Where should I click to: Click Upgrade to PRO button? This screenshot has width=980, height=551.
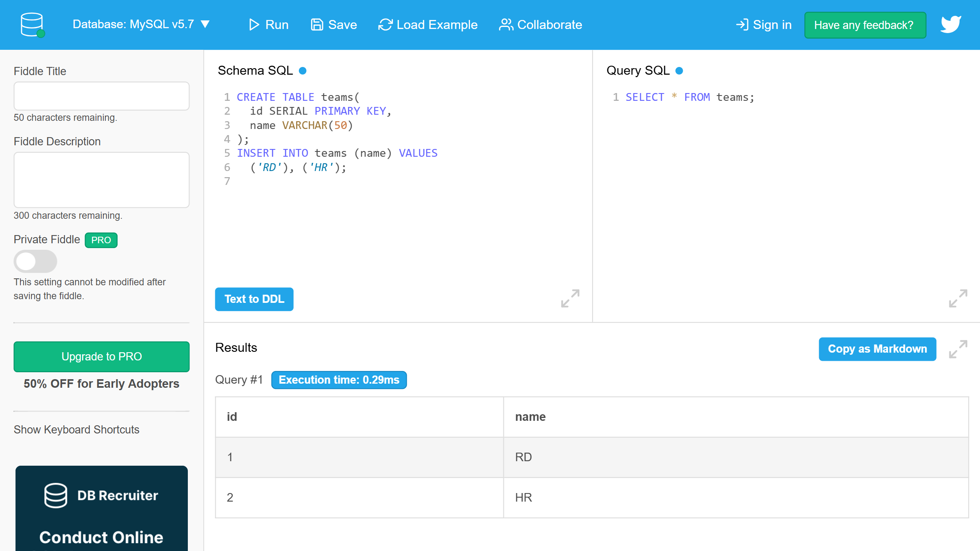101,356
